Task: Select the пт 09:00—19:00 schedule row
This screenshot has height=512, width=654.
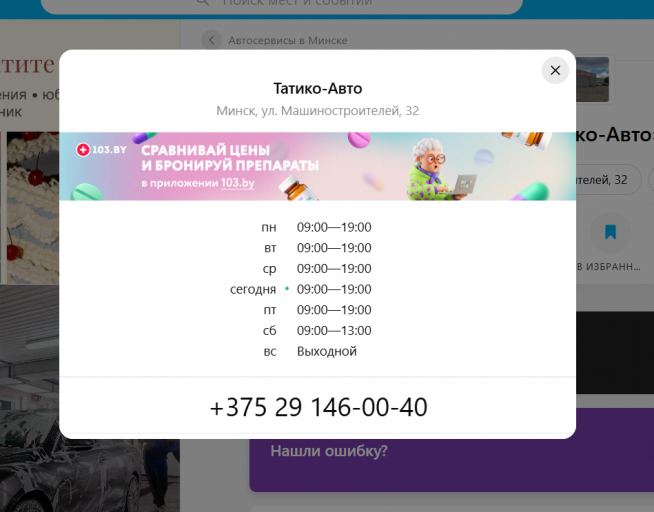Action: click(x=317, y=310)
